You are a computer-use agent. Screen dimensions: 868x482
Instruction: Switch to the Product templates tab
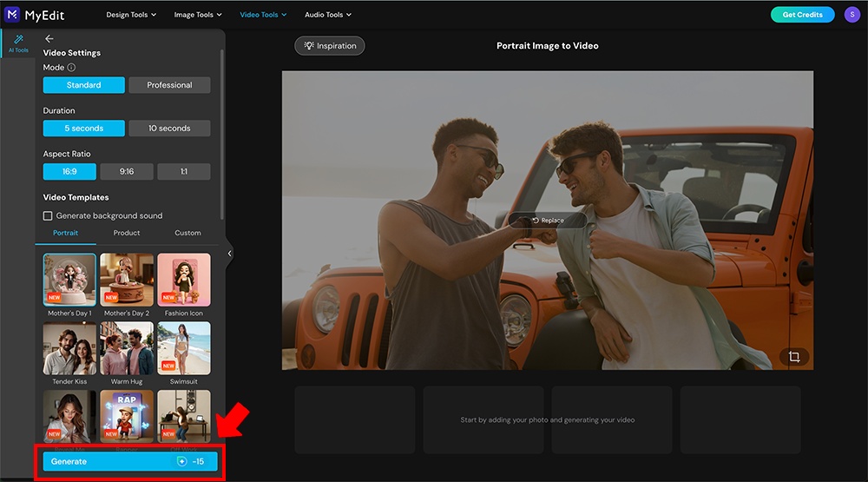[127, 233]
